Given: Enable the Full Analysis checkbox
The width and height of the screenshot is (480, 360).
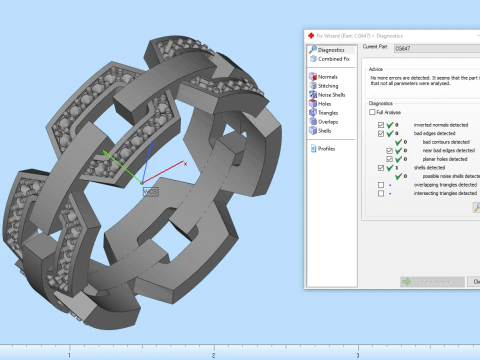Looking at the screenshot, I should (x=372, y=112).
